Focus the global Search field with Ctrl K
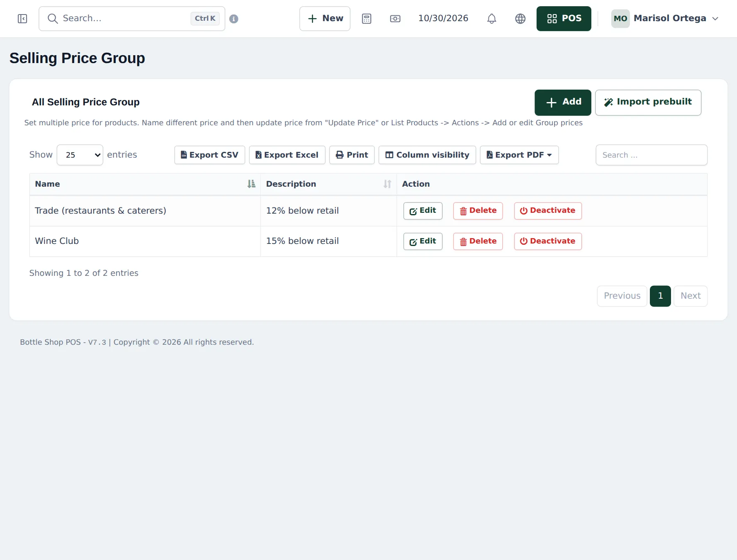The height and width of the screenshot is (560, 737). tap(132, 19)
